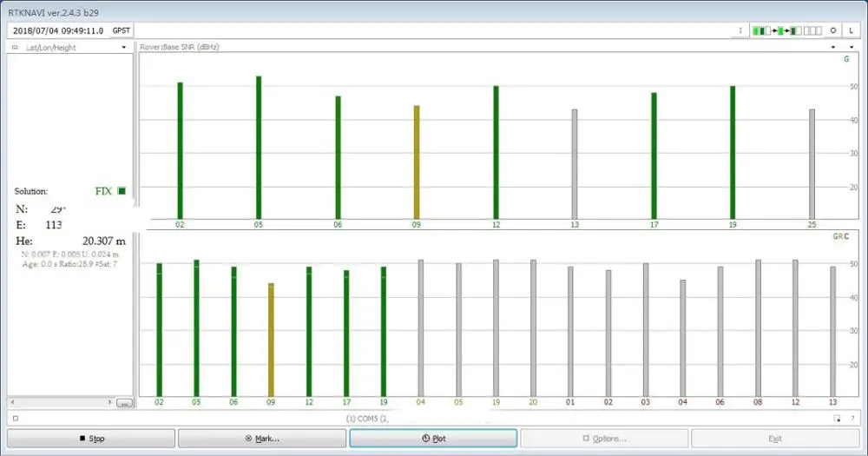Click the COM5 stream status message
The width and height of the screenshot is (868, 456).
click(367, 419)
